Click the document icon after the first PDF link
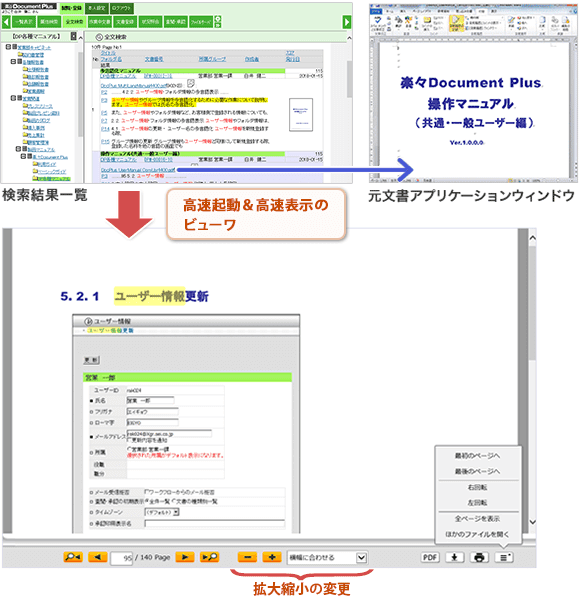This screenshot has height=597, width=580. (190, 83)
